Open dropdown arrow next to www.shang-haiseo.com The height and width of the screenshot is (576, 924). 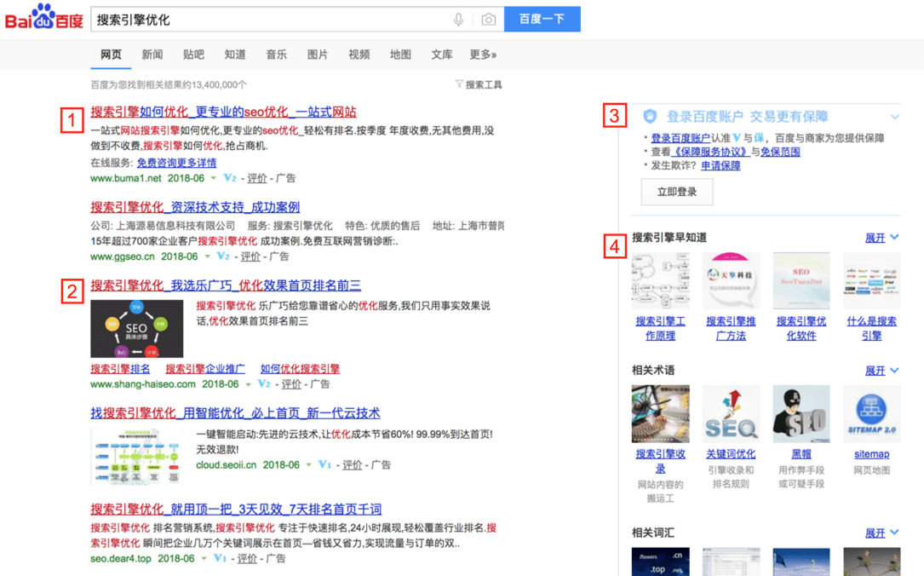tap(249, 384)
